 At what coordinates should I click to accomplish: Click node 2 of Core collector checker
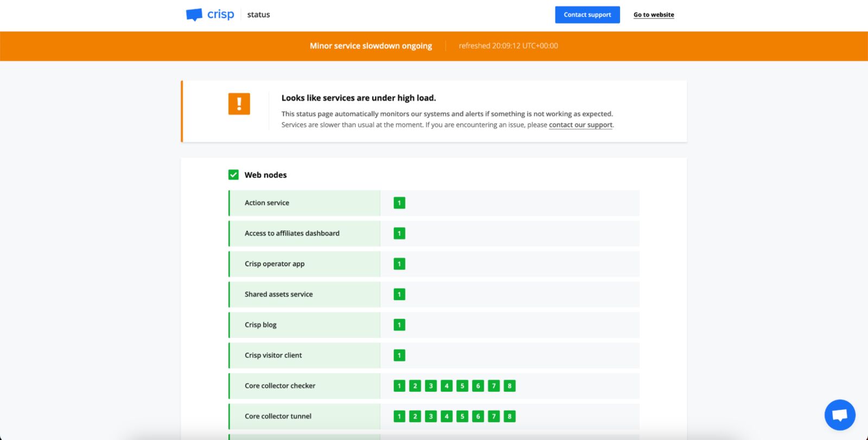[x=415, y=386]
